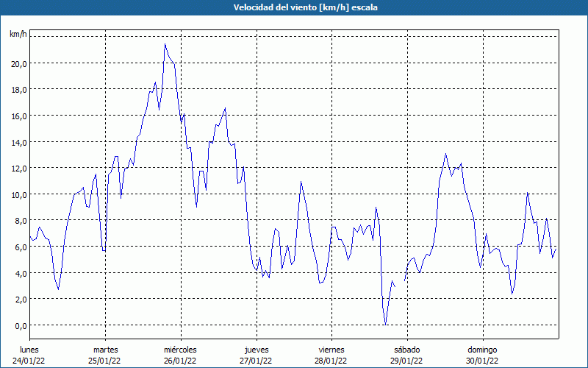588x368 pixels.
Task: Click the 4,0 y-axis value
Action: (21, 274)
